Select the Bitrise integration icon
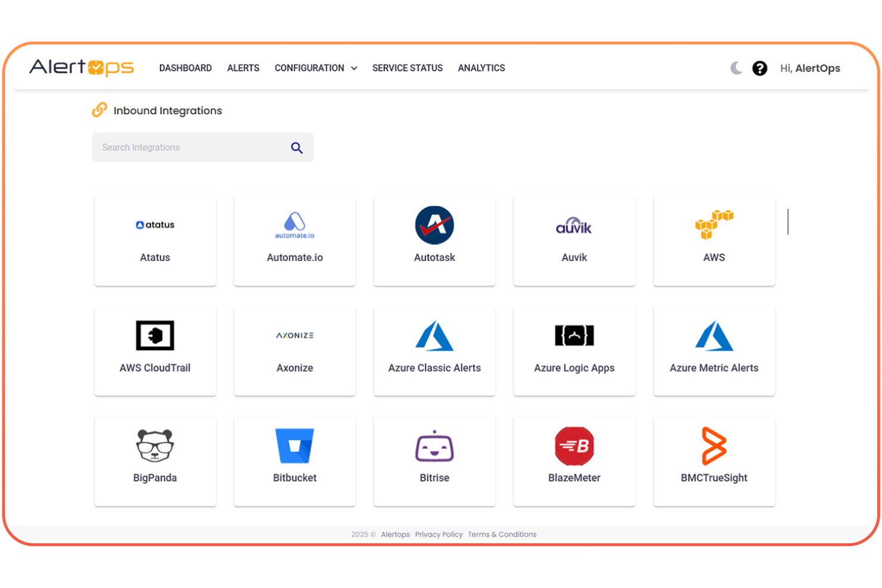Viewport: 882px width, 588px height. click(434, 445)
